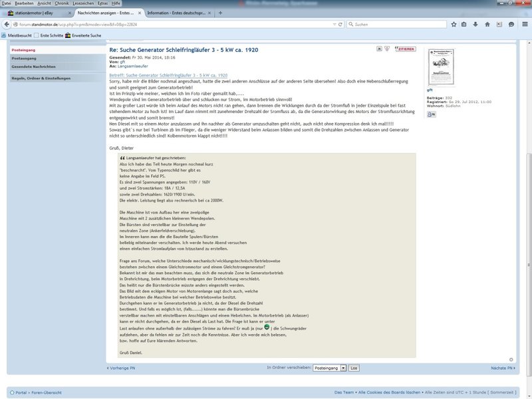
Task: Click the PN icon under gft's profile
Action: click(431, 114)
